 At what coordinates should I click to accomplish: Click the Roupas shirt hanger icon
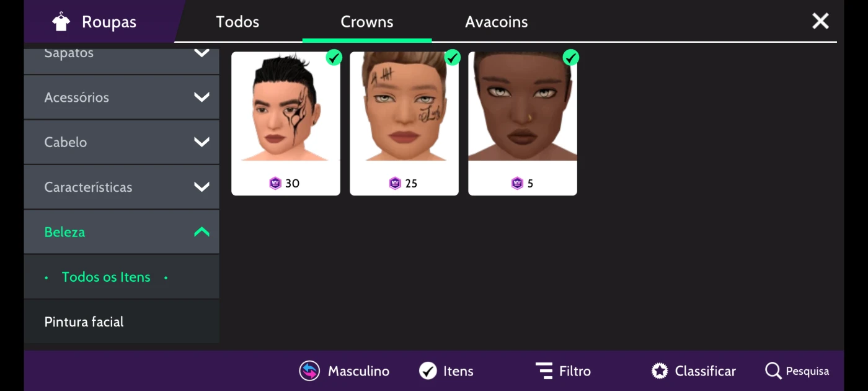pos(61,22)
